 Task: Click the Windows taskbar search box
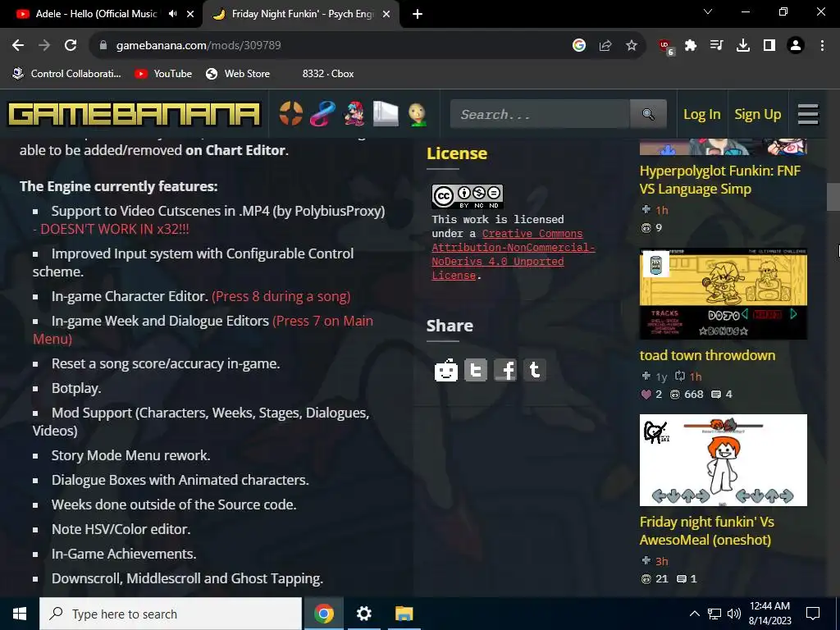click(x=171, y=614)
